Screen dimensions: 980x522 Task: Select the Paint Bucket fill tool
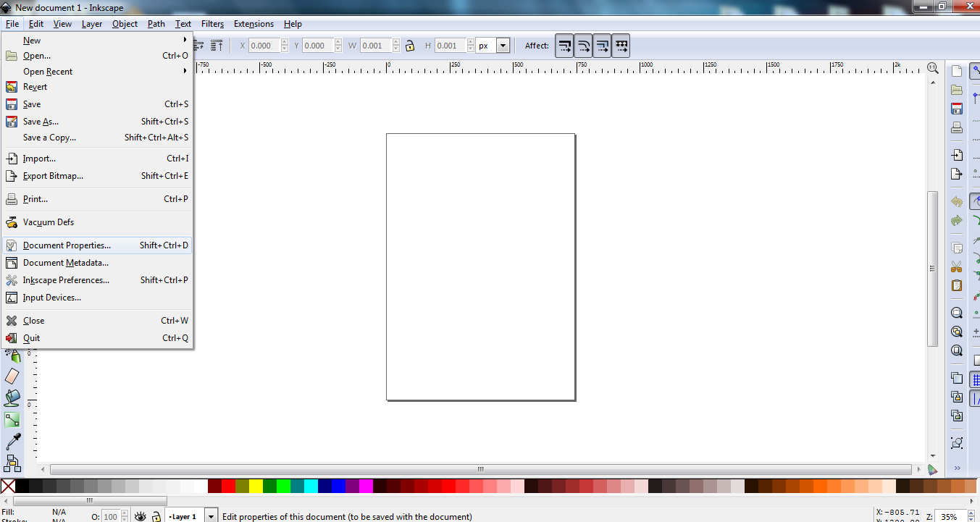click(12, 397)
